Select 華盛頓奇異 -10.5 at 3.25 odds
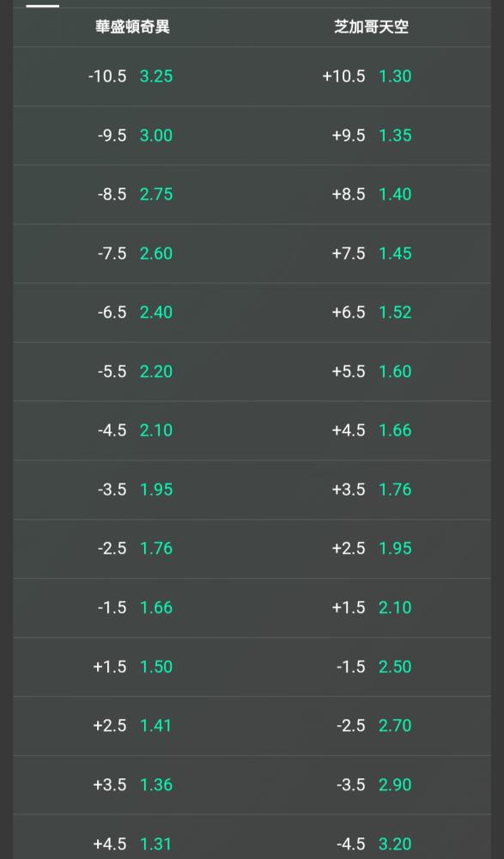Image resolution: width=504 pixels, height=859 pixels. [x=132, y=76]
